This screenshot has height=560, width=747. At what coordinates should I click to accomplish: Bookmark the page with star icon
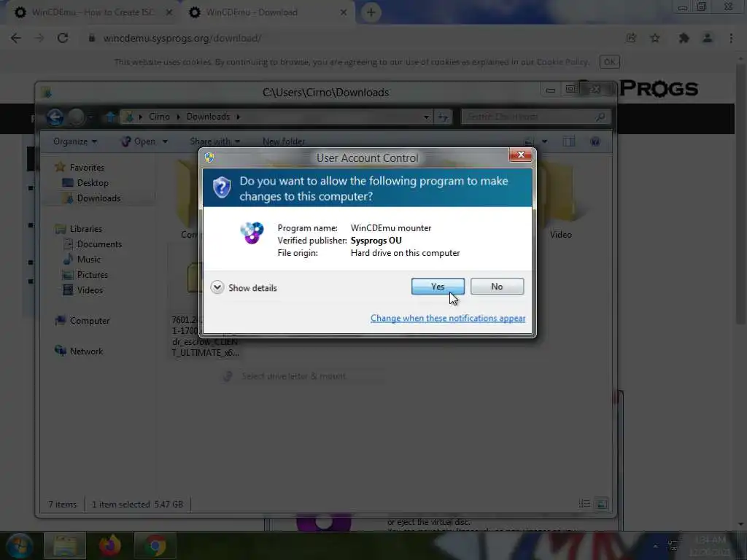[655, 38]
